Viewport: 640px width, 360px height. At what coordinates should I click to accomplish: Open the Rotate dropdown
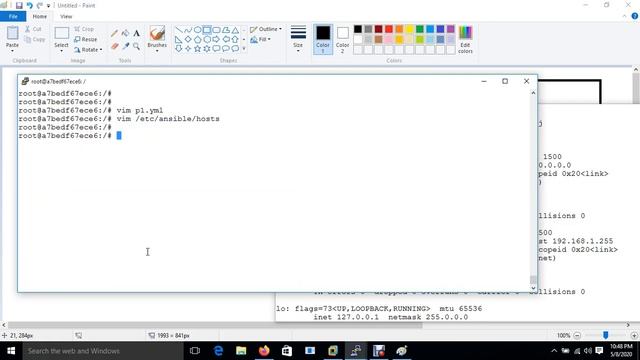[88, 50]
